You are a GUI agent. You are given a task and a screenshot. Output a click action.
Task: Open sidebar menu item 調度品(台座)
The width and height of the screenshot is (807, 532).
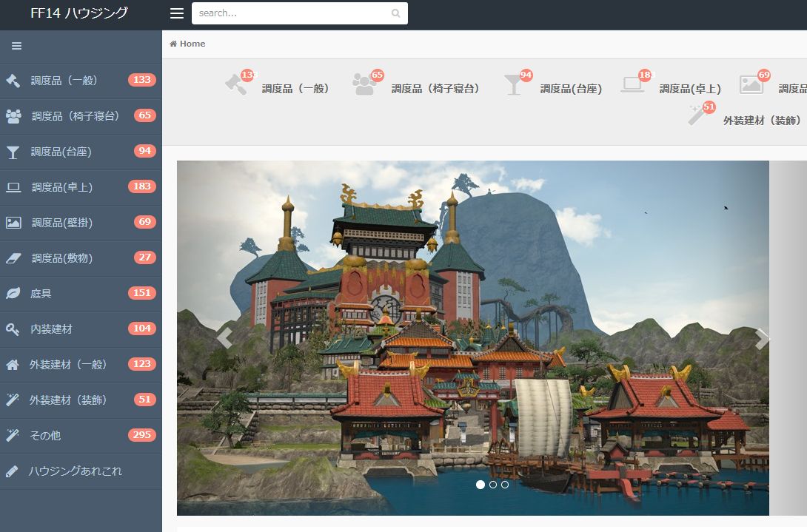coord(81,152)
